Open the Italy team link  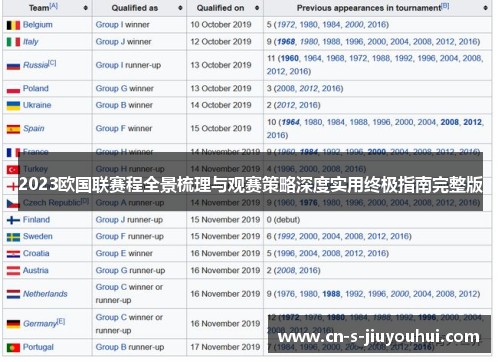(x=31, y=42)
